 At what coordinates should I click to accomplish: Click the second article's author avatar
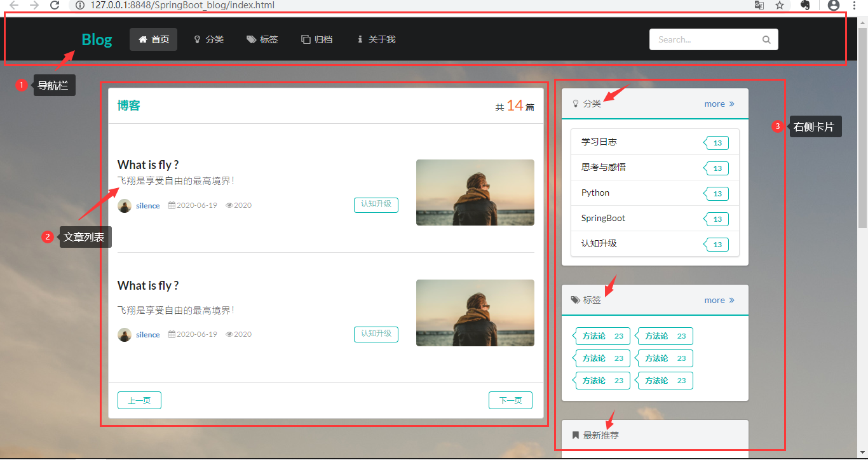pyautogui.click(x=125, y=335)
